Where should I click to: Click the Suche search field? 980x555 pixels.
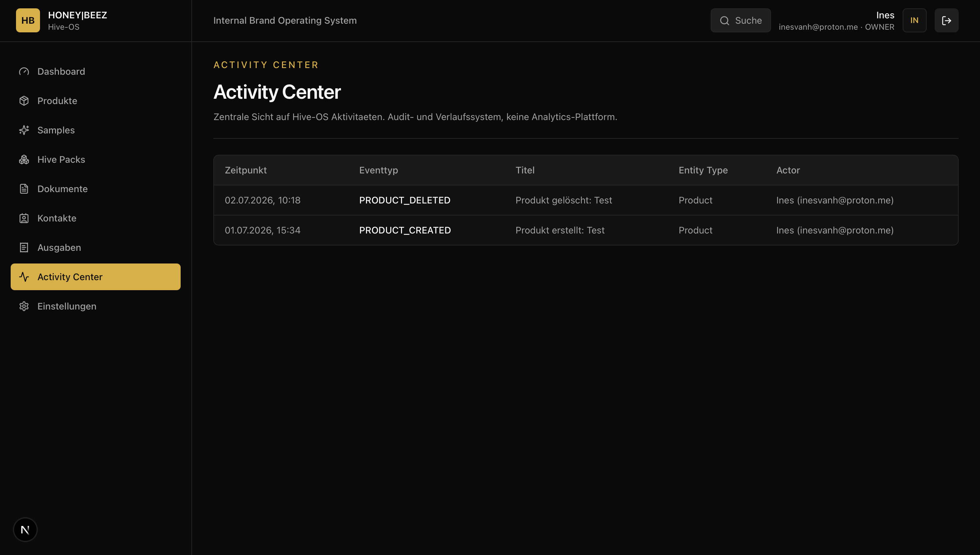[740, 20]
